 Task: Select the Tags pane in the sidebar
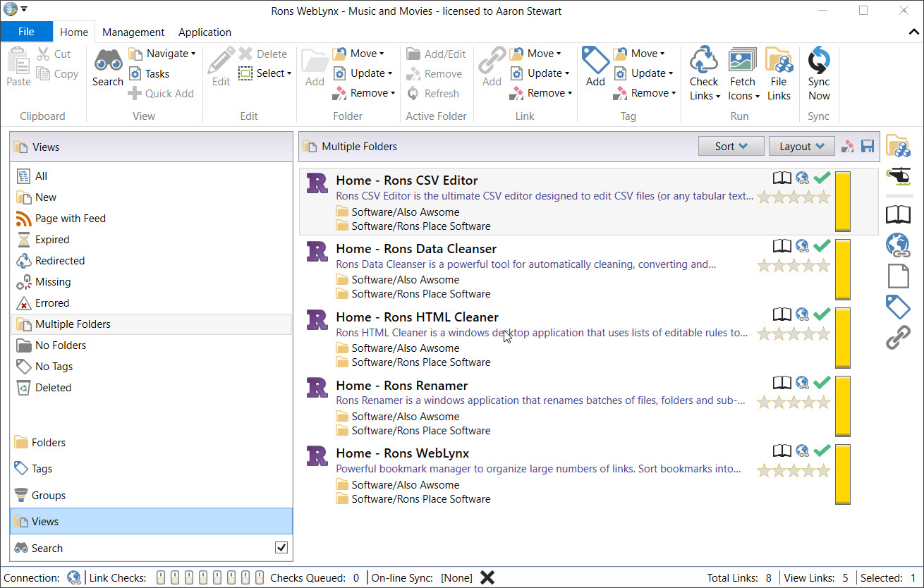pos(151,469)
